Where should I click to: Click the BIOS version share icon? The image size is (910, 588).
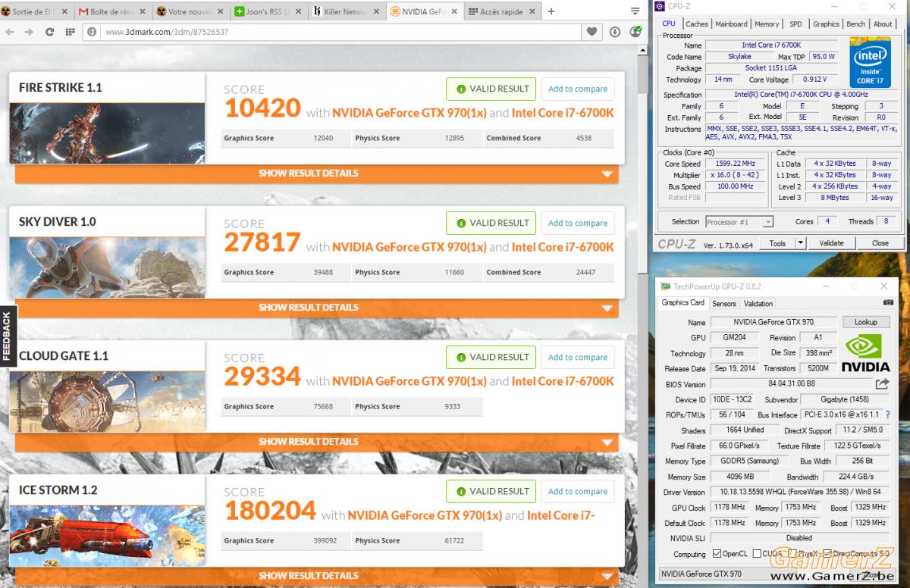pyautogui.click(x=882, y=384)
